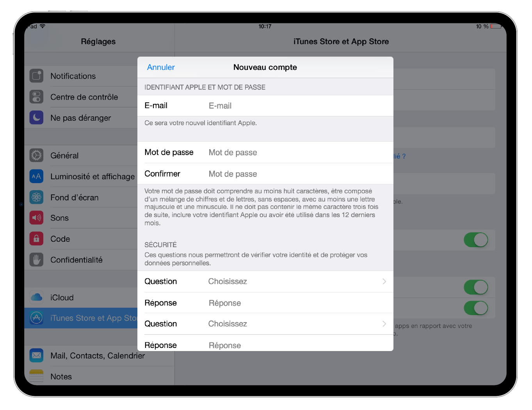The height and width of the screenshot is (410, 532).
Task: Tap the 10:17 clock in status bar
Action: (265, 26)
